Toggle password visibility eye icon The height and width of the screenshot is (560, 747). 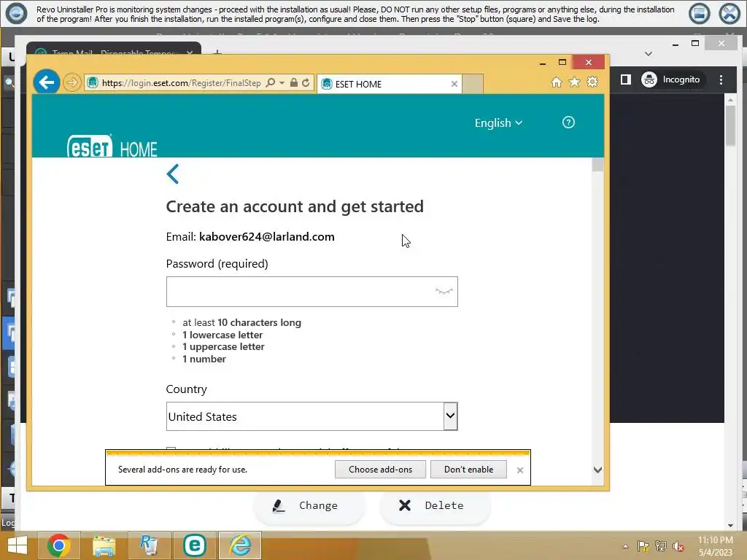point(444,291)
